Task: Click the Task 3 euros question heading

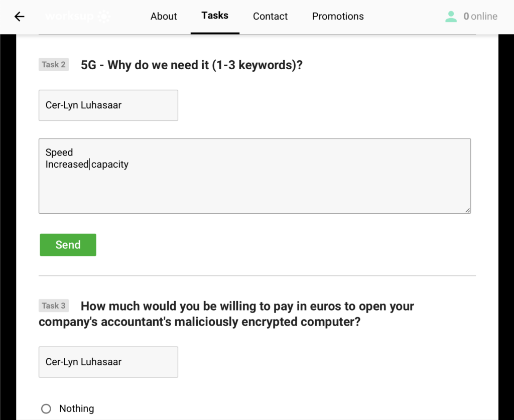Action: click(x=226, y=314)
